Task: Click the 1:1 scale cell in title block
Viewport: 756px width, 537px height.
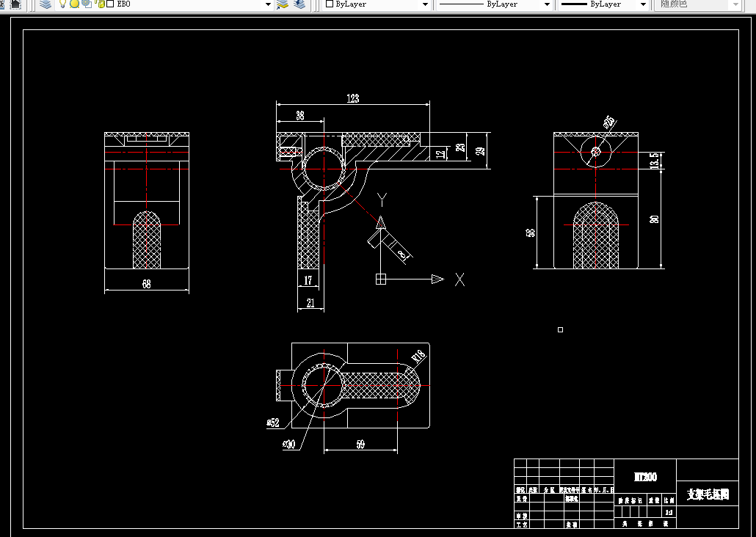Action: pos(669,512)
